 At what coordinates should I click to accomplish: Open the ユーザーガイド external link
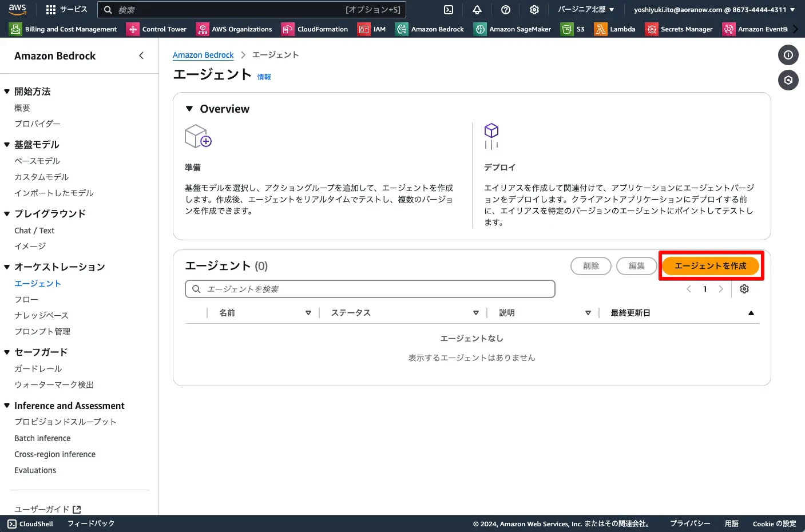pos(47,509)
